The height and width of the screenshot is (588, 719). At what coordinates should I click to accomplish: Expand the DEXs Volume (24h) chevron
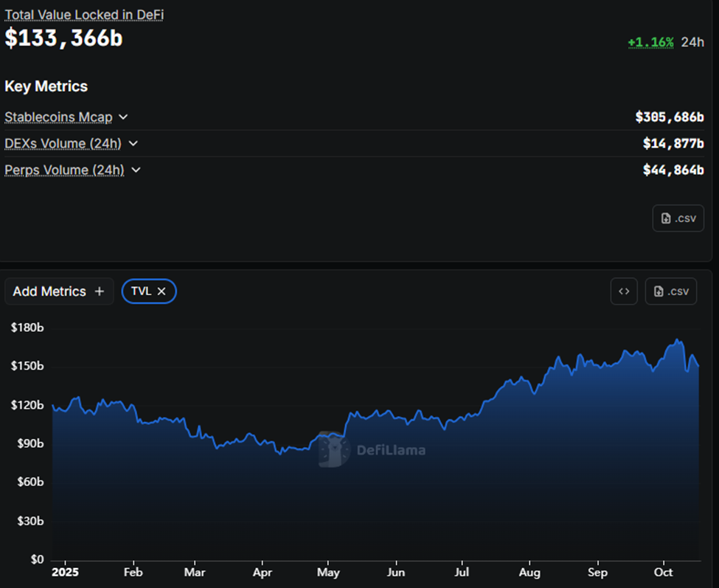tap(133, 143)
